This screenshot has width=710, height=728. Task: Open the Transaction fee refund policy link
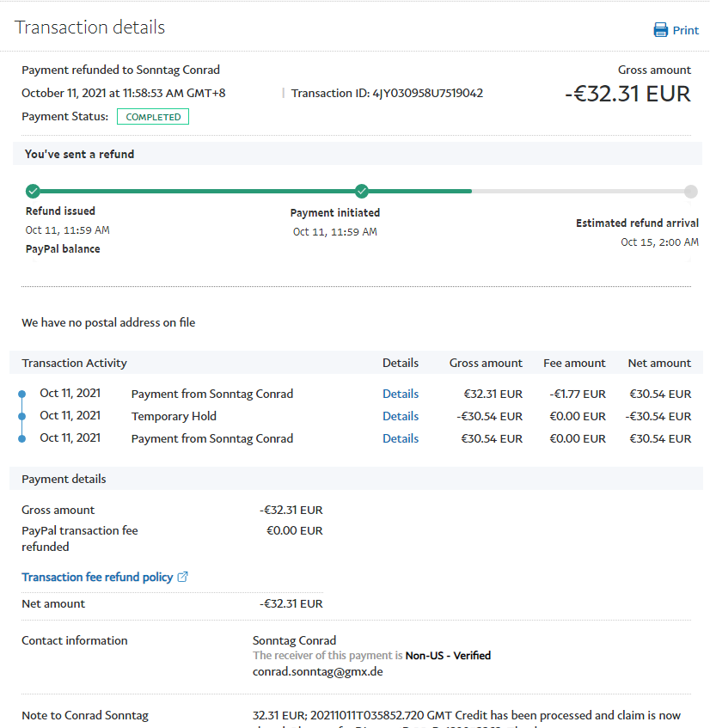tap(97, 577)
